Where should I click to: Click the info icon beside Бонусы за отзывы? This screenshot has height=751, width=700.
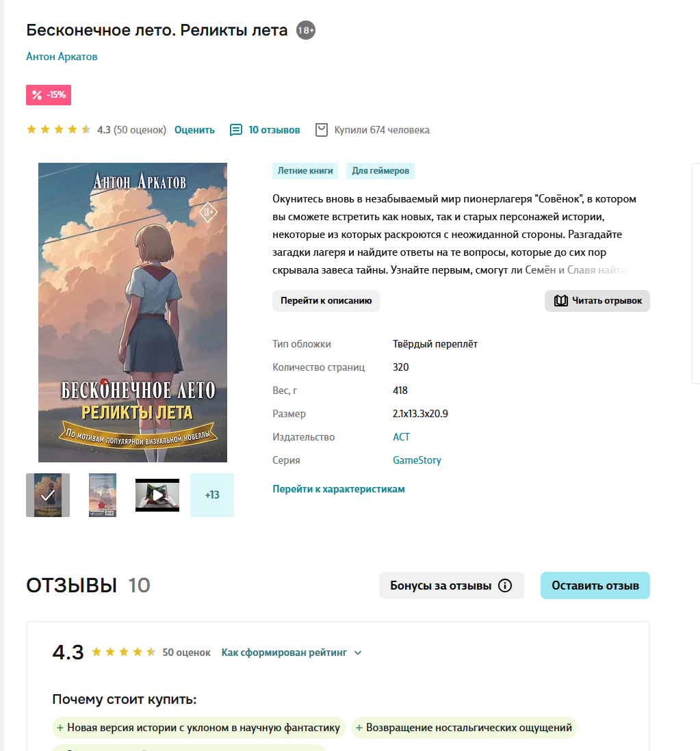tap(505, 585)
